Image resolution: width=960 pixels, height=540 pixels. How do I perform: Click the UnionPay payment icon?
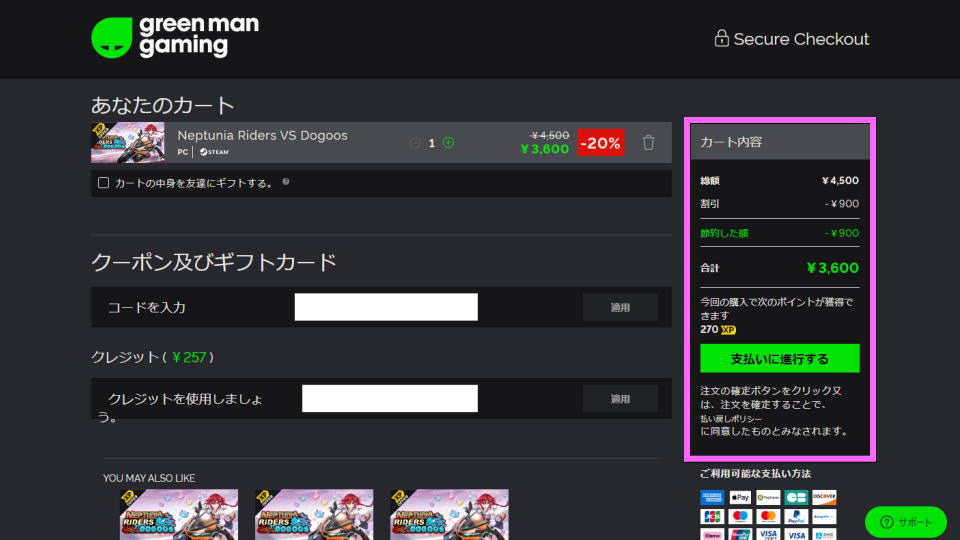tap(740, 535)
